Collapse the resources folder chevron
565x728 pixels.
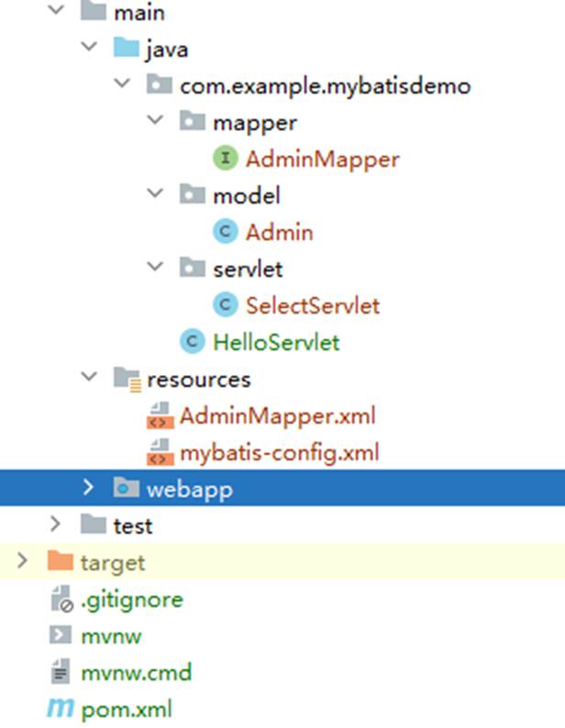tap(89, 376)
